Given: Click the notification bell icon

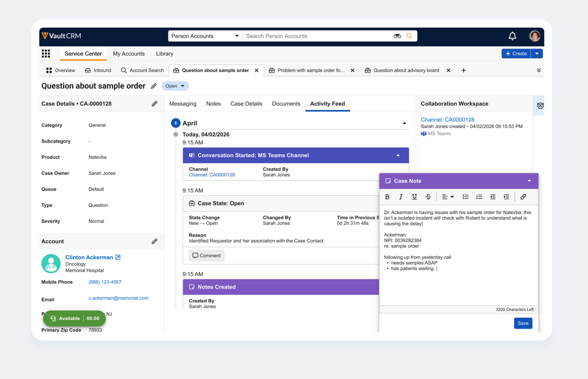Looking at the screenshot, I should [512, 36].
